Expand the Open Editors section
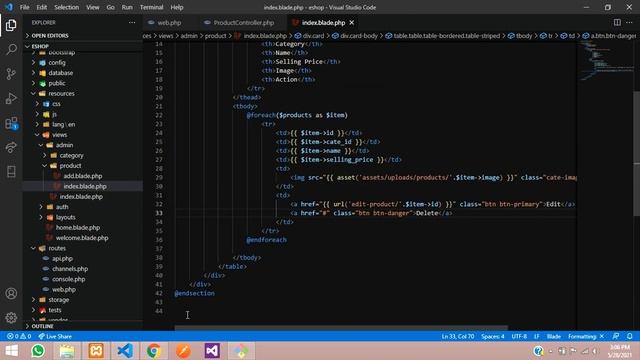Image resolution: width=640 pixels, height=360 pixels. [50, 36]
